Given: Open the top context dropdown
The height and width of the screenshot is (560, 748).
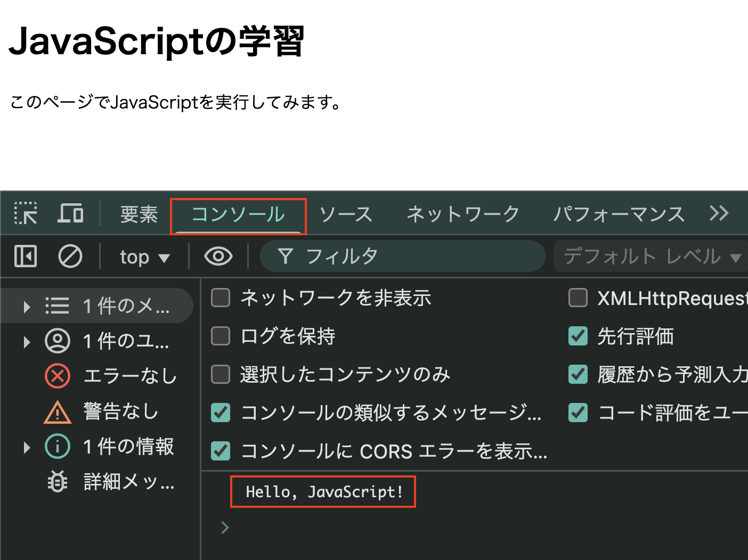Looking at the screenshot, I should tap(144, 257).
